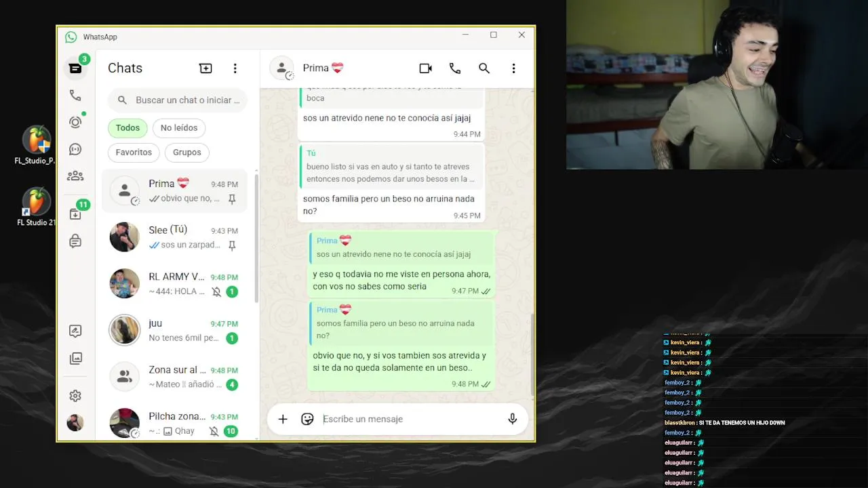The image size is (868, 488).
Task: Open WhatsApp Settings gear
Action: [x=75, y=396]
